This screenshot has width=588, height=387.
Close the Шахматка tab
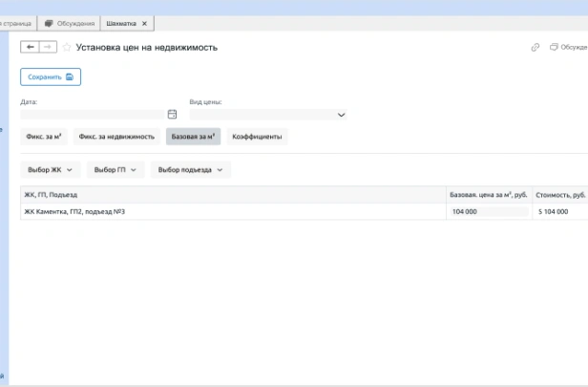coord(144,23)
